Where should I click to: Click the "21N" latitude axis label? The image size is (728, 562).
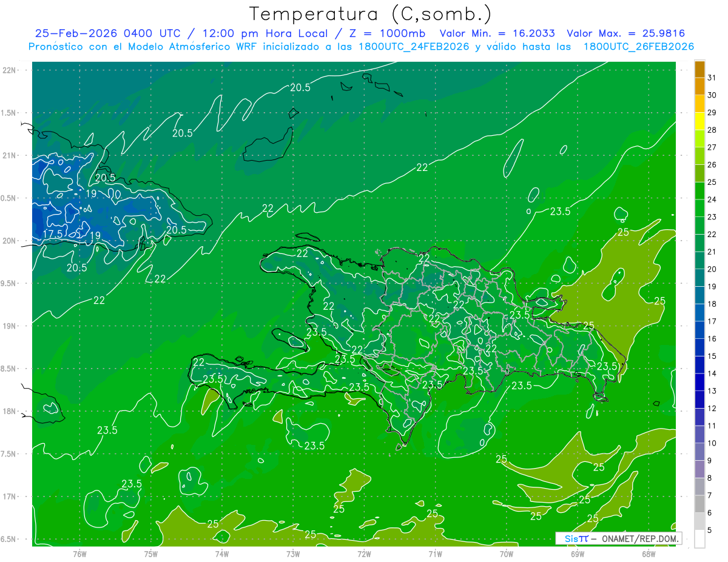click(x=8, y=155)
